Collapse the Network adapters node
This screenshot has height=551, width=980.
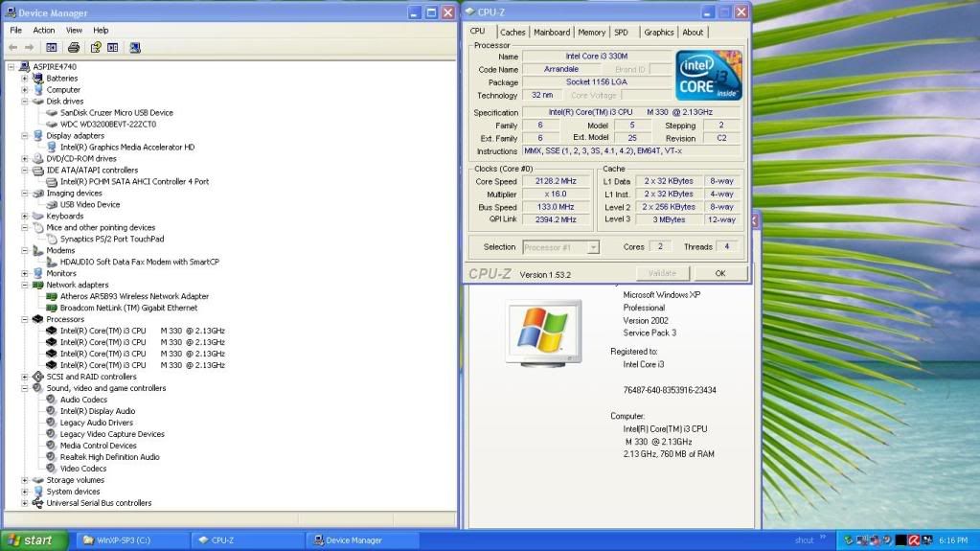tap(24, 285)
